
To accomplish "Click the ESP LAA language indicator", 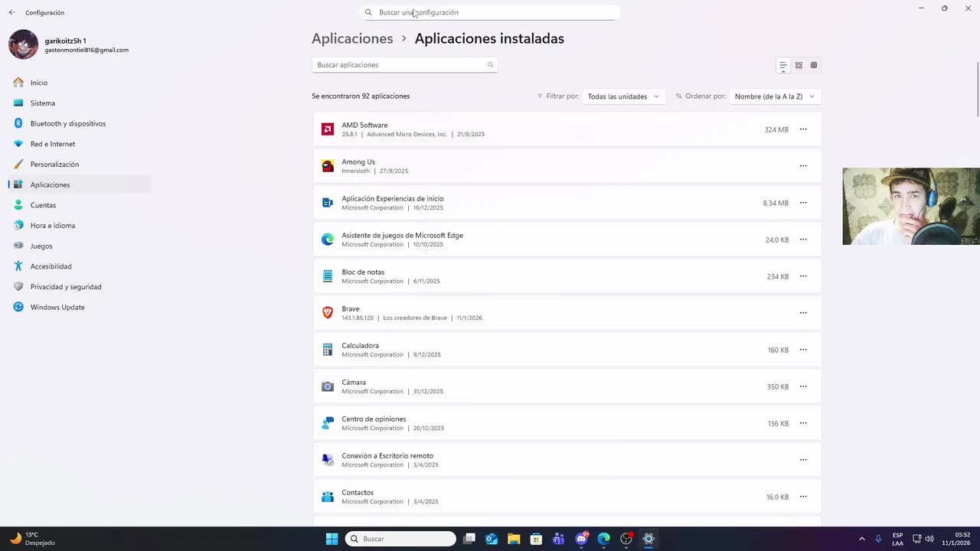I will (897, 539).
